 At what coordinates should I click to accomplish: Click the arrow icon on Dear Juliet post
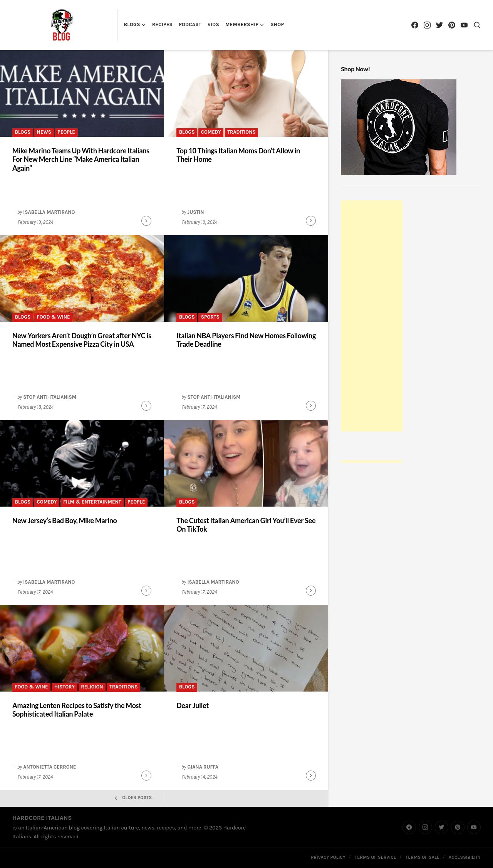(311, 776)
